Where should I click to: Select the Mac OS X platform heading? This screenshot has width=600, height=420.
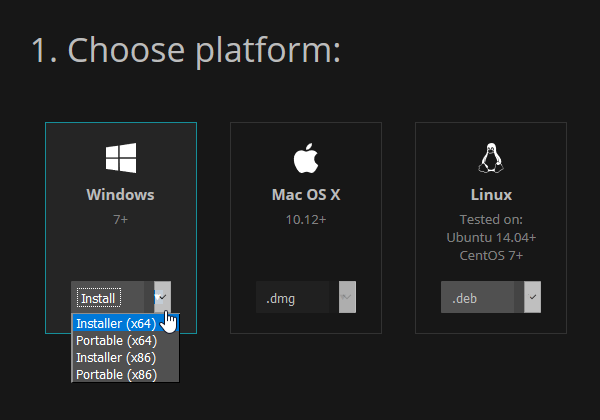coord(306,195)
